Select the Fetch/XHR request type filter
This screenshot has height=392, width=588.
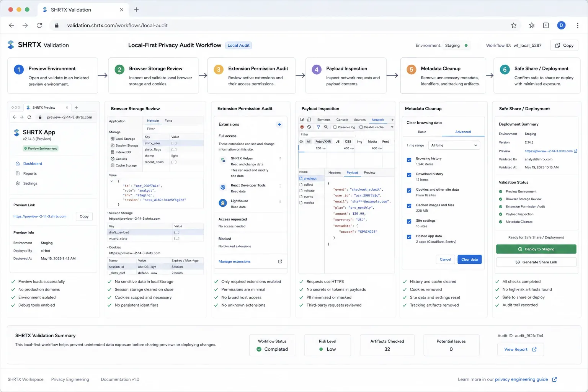(x=323, y=142)
